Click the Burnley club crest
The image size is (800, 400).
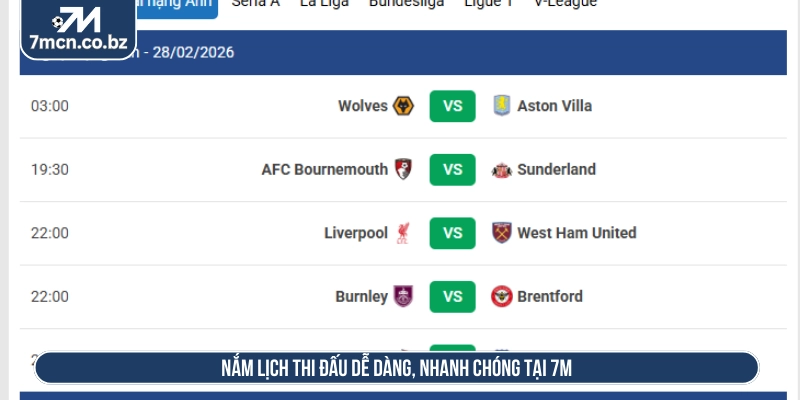(404, 296)
